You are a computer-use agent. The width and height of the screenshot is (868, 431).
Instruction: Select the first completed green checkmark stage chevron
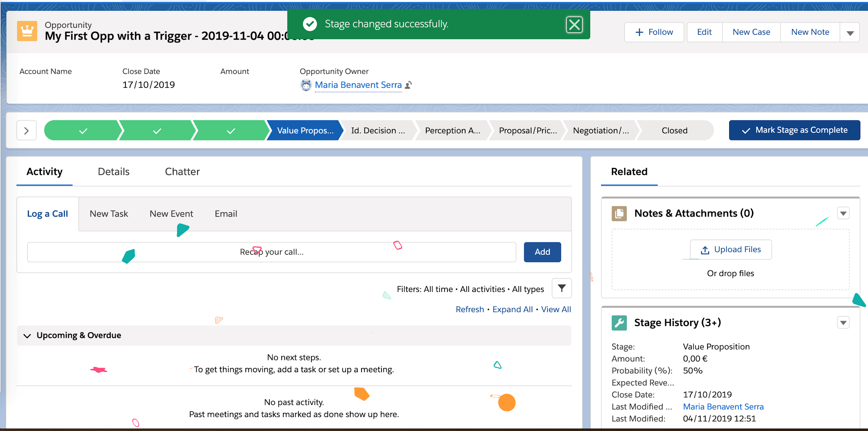pos(82,130)
